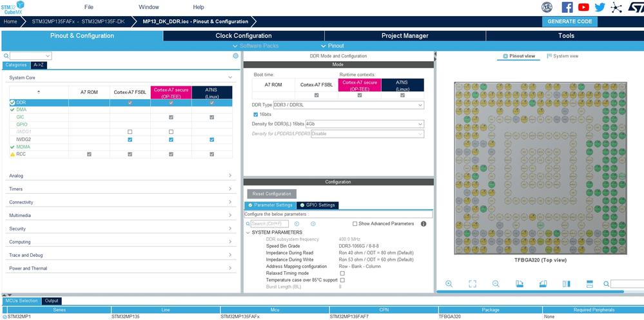Fit the chip to the view
Screen dimensions: 644x320
(473, 283)
